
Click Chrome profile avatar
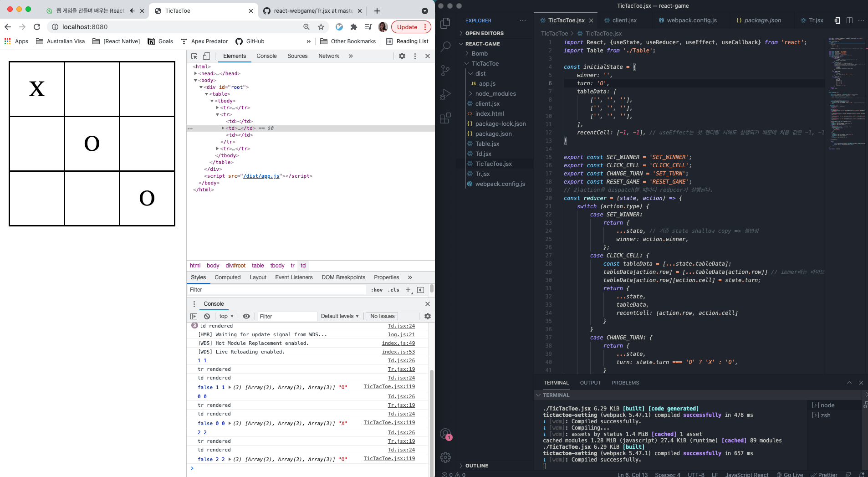[x=383, y=27]
